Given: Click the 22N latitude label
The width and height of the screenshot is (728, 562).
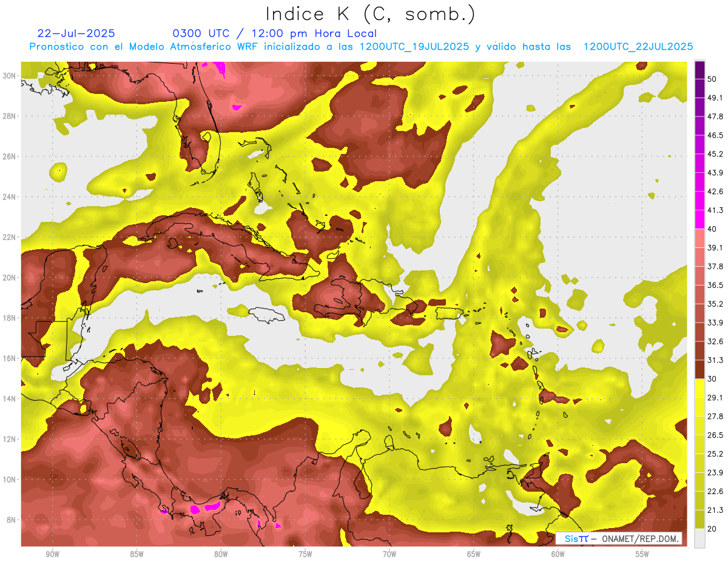Looking at the screenshot, I should pos(10,237).
